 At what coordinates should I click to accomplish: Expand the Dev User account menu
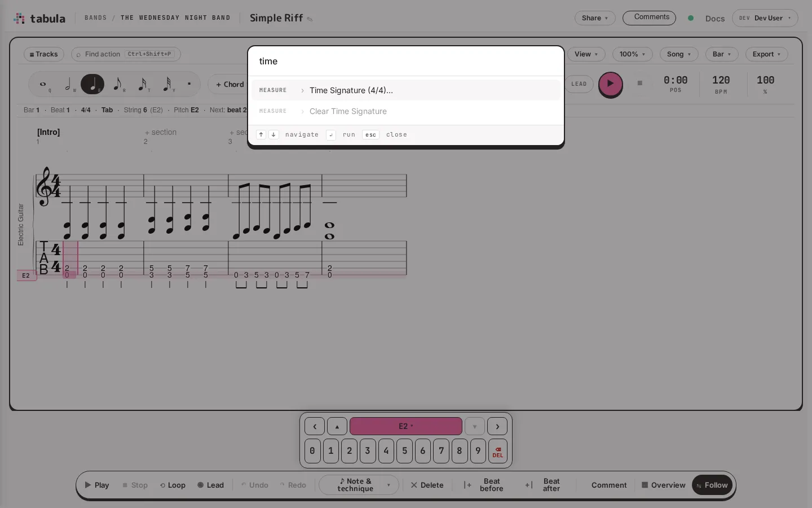tap(765, 18)
